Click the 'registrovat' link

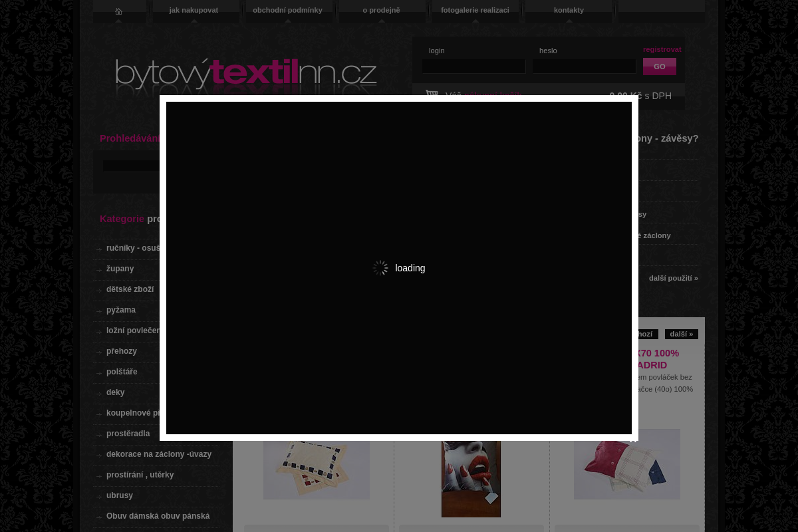click(x=662, y=49)
